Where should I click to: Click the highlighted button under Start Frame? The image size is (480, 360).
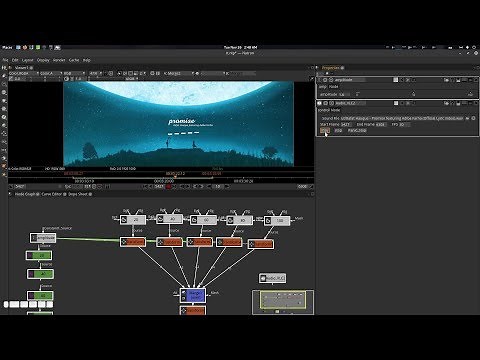(325, 131)
